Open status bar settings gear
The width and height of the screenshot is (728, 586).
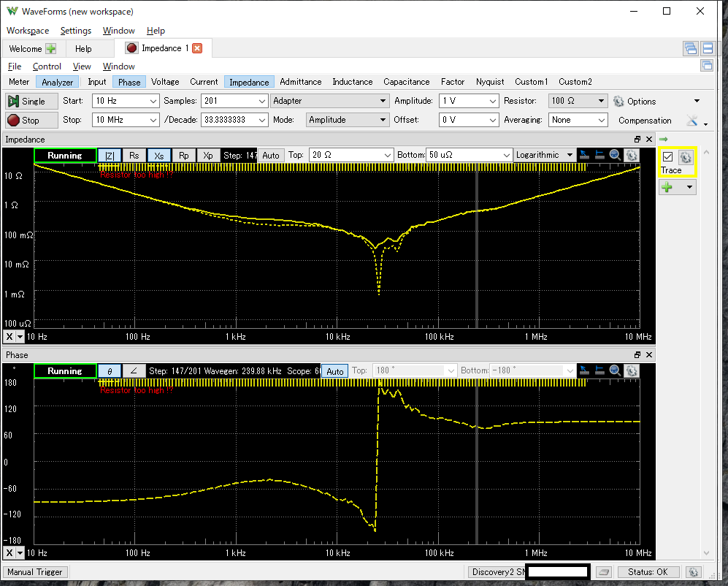[x=693, y=572]
